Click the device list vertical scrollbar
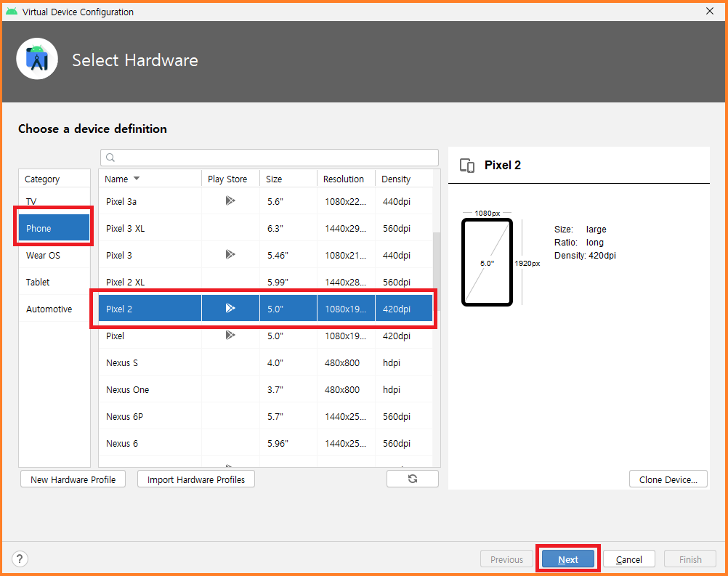 437,272
